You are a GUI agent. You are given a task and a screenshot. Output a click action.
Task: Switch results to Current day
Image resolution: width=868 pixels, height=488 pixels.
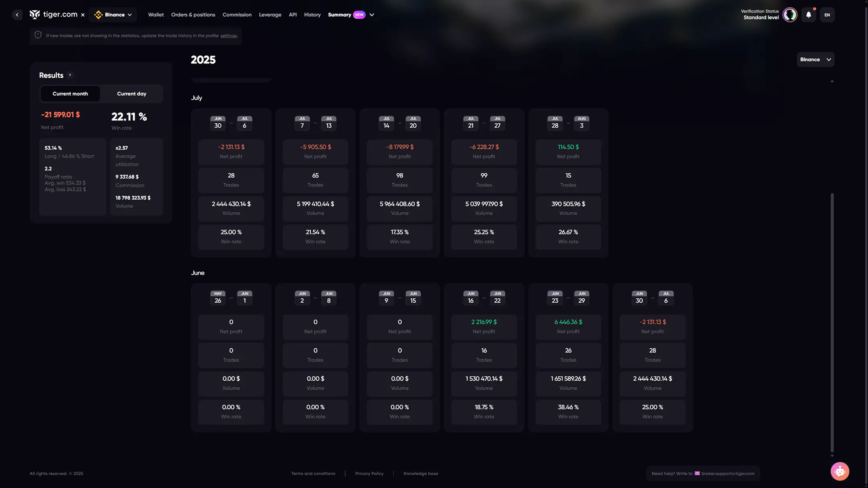[x=131, y=94]
